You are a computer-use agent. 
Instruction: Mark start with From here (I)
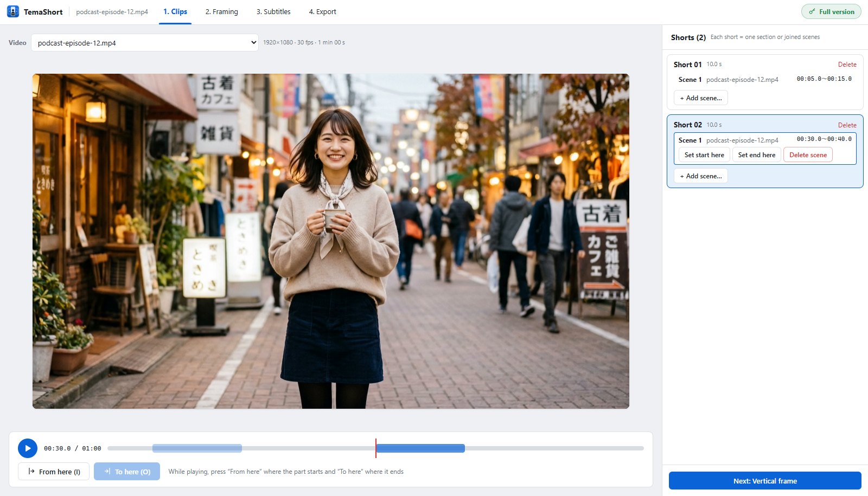[54, 472]
